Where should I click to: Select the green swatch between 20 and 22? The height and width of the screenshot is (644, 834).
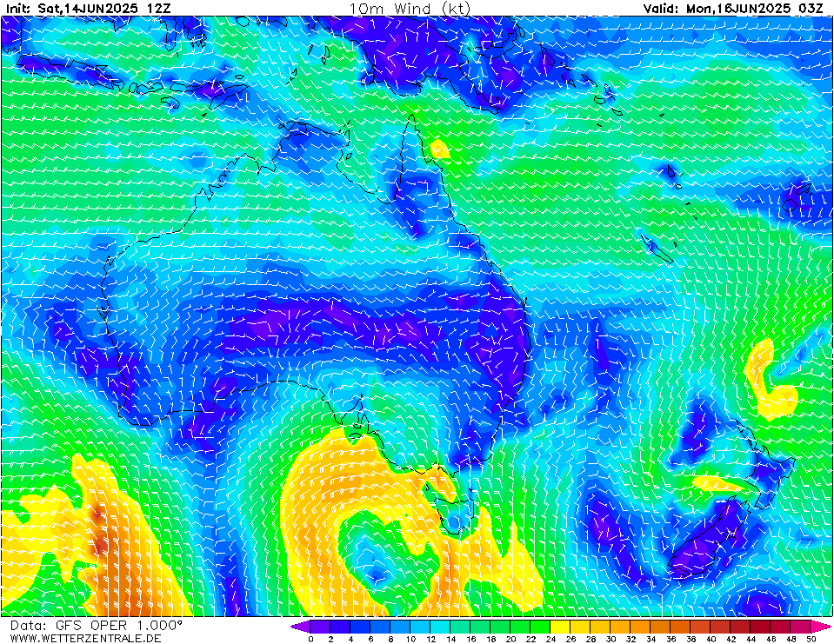521,627
